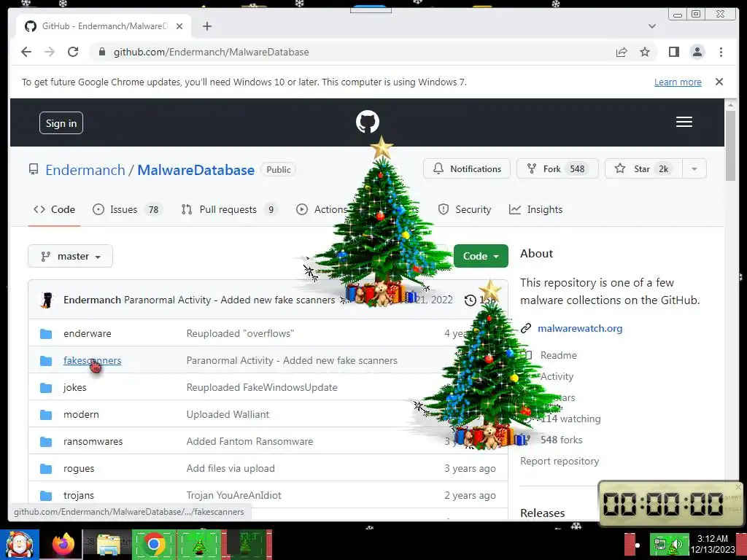Launch Firefox from the taskbar
The width and height of the screenshot is (747, 560).
(63, 545)
